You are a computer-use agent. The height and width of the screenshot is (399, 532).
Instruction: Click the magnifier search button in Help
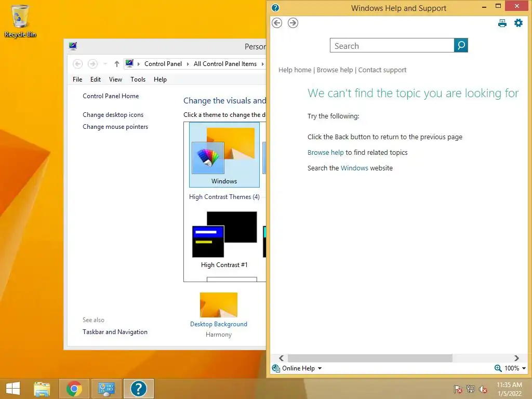pyautogui.click(x=461, y=46)
